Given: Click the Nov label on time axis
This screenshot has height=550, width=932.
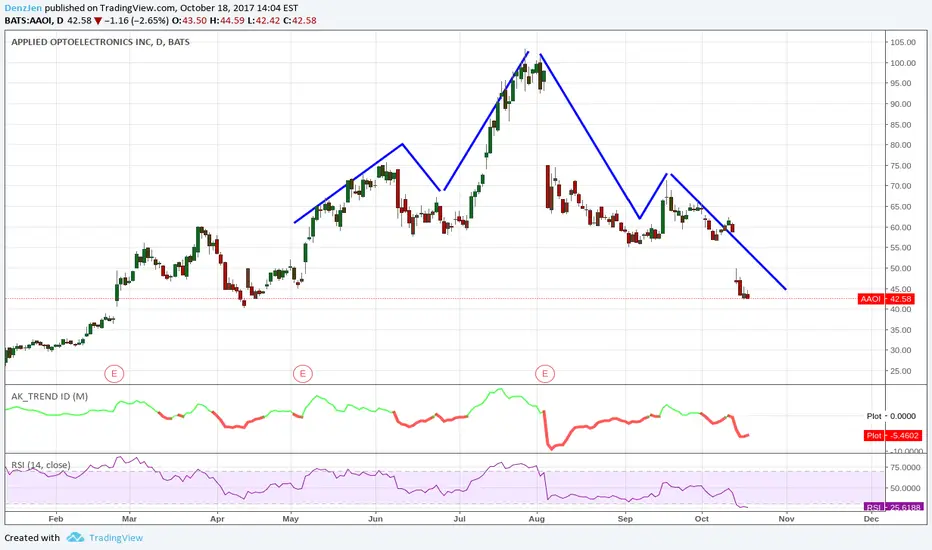Looking at the screenshot, I should pyautogui.click(x=786, y=519).
